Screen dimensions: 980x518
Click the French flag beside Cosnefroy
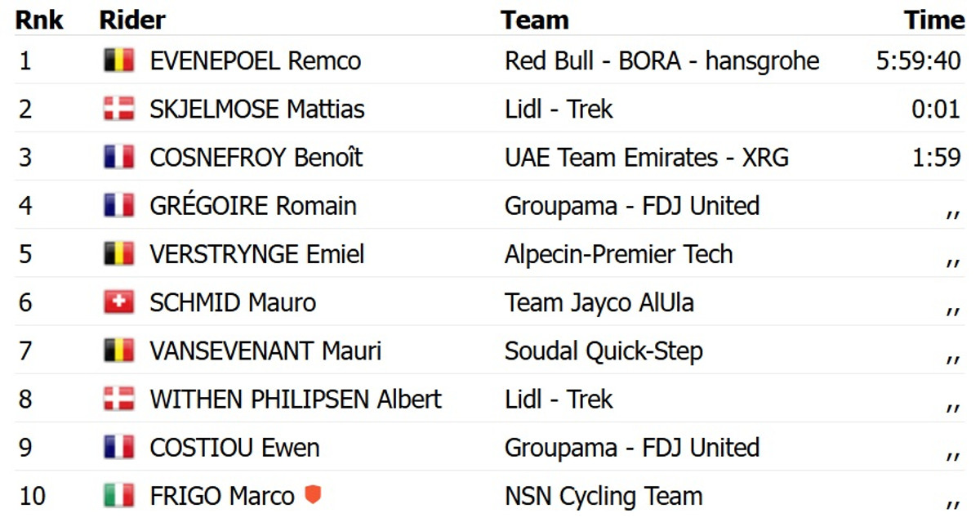pos(118,157)
